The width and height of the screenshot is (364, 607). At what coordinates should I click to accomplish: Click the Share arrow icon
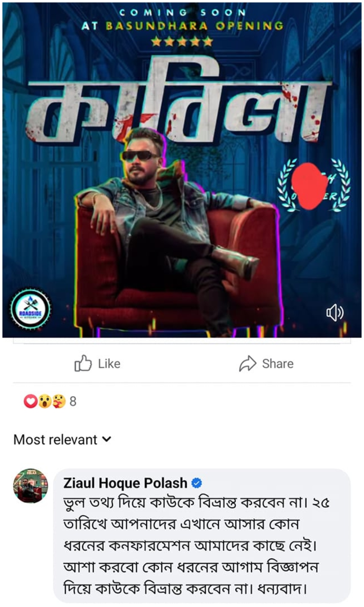[x=248, y=363]
